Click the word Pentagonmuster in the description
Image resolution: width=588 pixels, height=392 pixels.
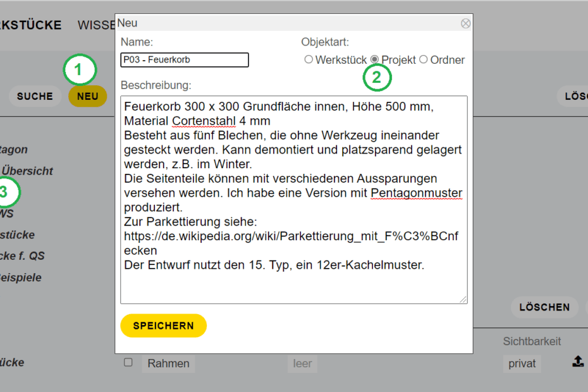point(416,193)
